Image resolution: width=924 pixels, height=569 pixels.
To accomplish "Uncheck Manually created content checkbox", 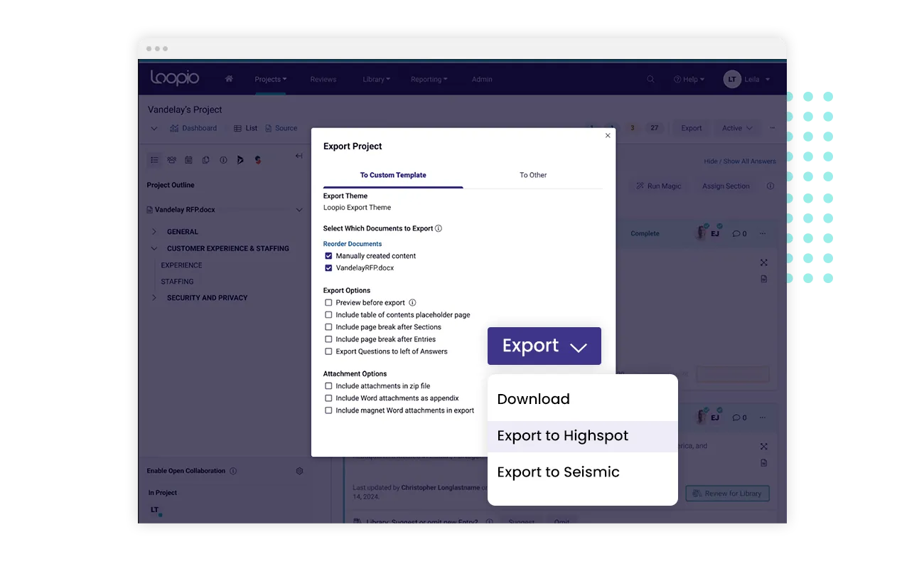I will pyautogui.click(x=328, y=256).
